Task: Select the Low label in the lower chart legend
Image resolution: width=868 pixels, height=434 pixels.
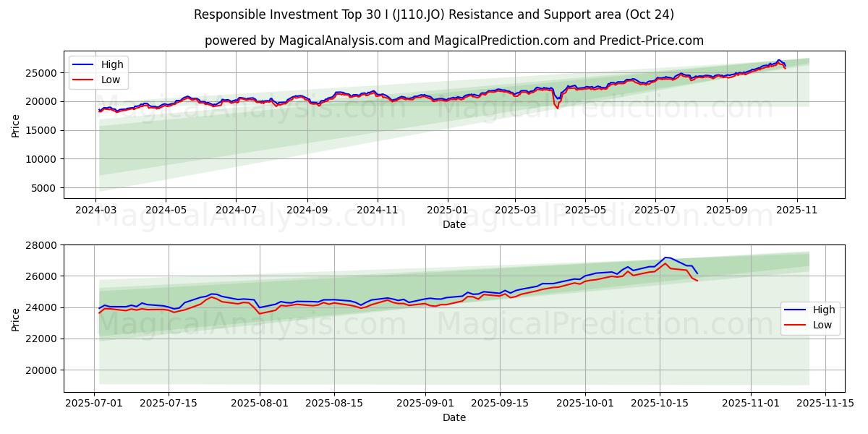Action: (x=822, y=325)
